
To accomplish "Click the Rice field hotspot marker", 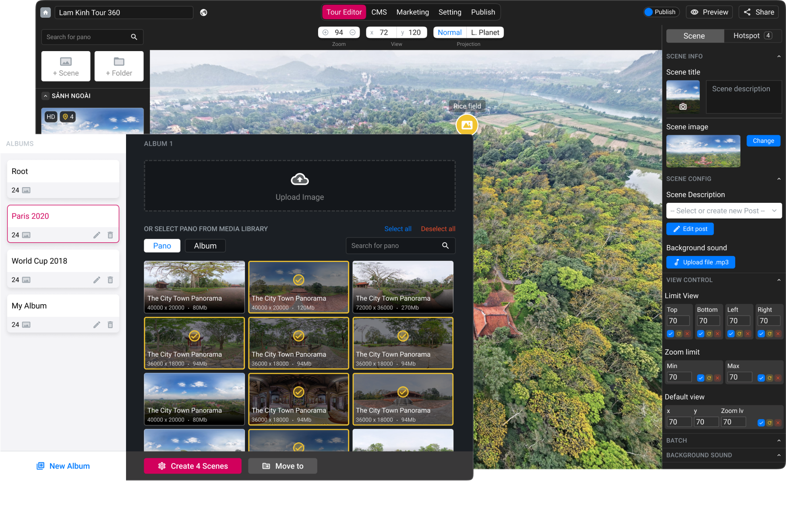I will pyautogui.click(x=467, y=125).
